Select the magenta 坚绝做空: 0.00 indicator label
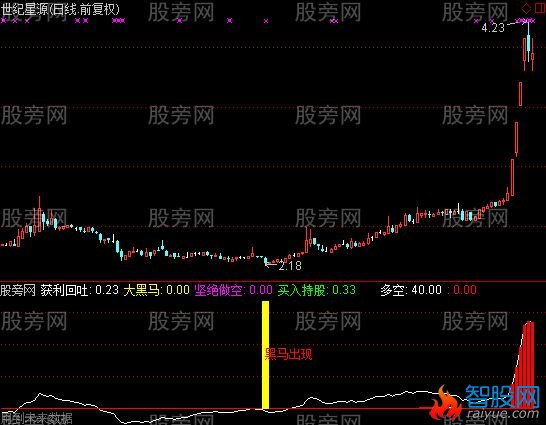The image size is (546, 425). point(233,290)
